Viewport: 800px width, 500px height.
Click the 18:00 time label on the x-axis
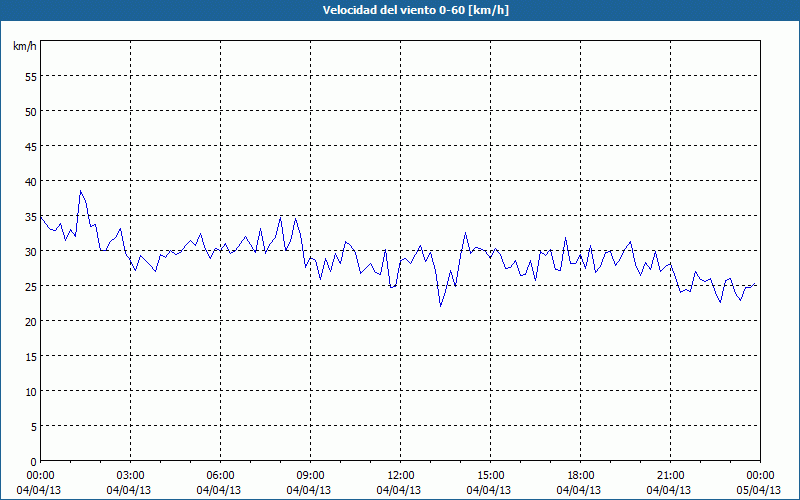point(581,475)
